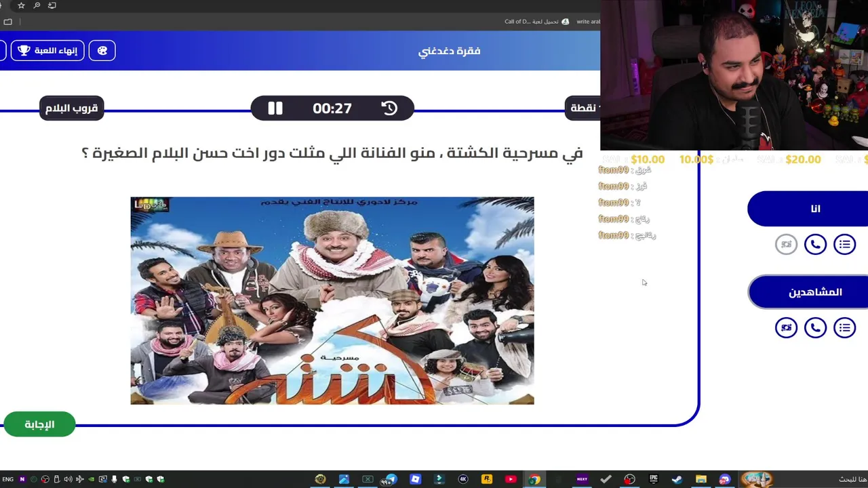Click the question text about مسرحية الكشتة
This screenshot has height=488, width=868.
tap(332, 153)
